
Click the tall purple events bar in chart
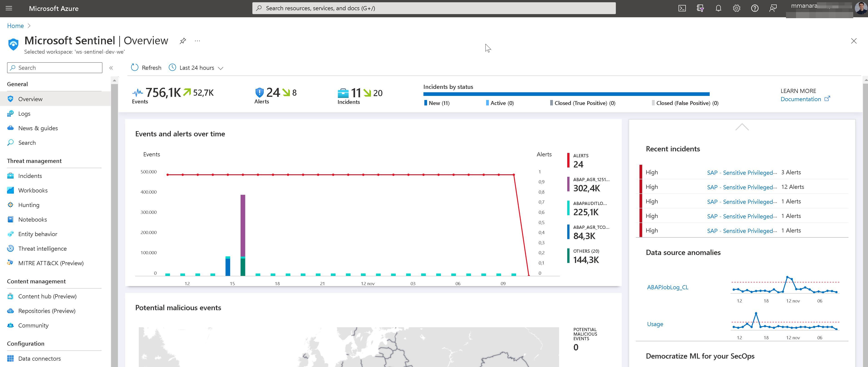click(x=243, y=225)
